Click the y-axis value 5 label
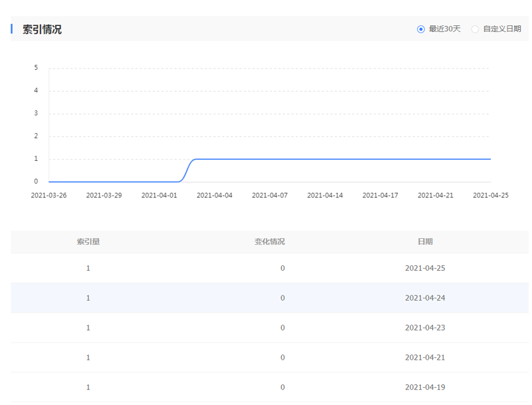The height and width of the screenshot is (405, 532). click(36, 68)
